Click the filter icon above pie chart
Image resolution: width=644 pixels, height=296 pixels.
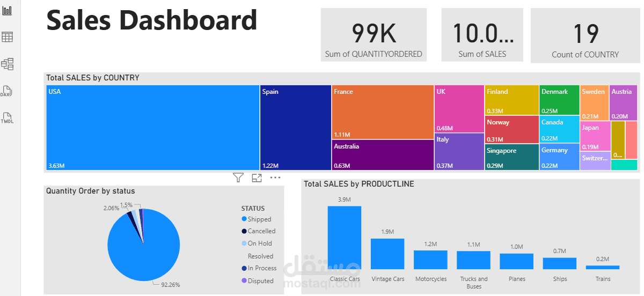point(238,177)
